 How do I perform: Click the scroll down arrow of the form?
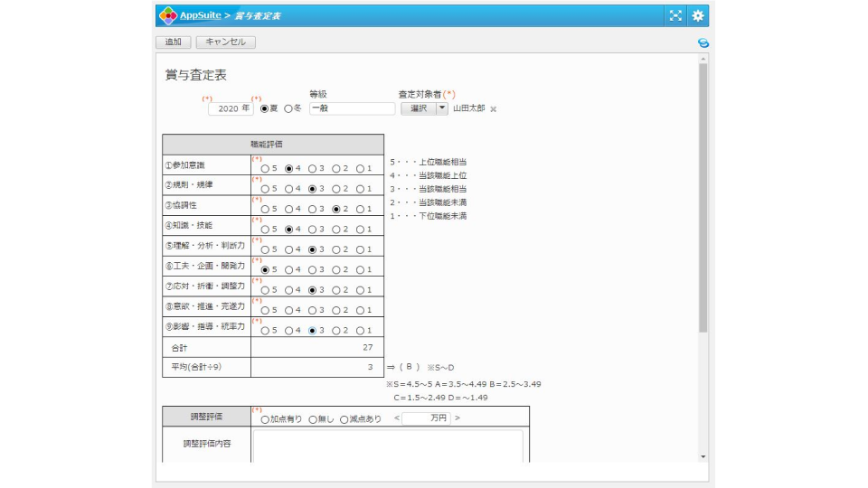(x=703, y=457)
